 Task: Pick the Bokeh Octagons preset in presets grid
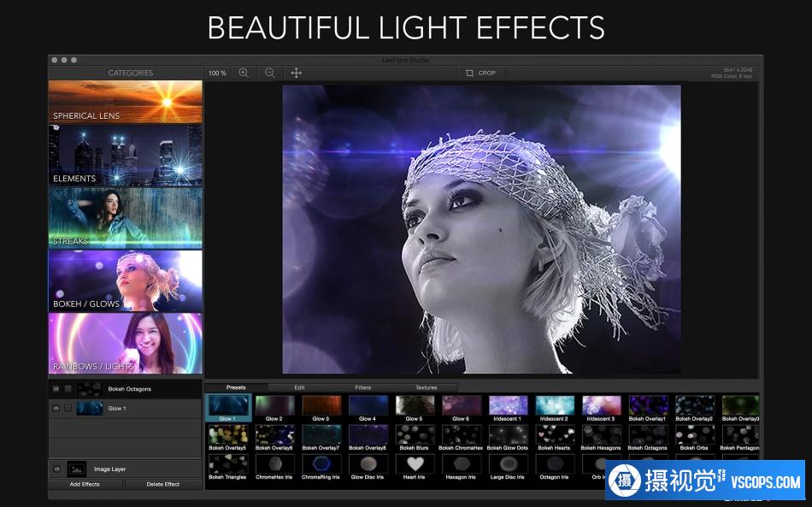point(647,438)
